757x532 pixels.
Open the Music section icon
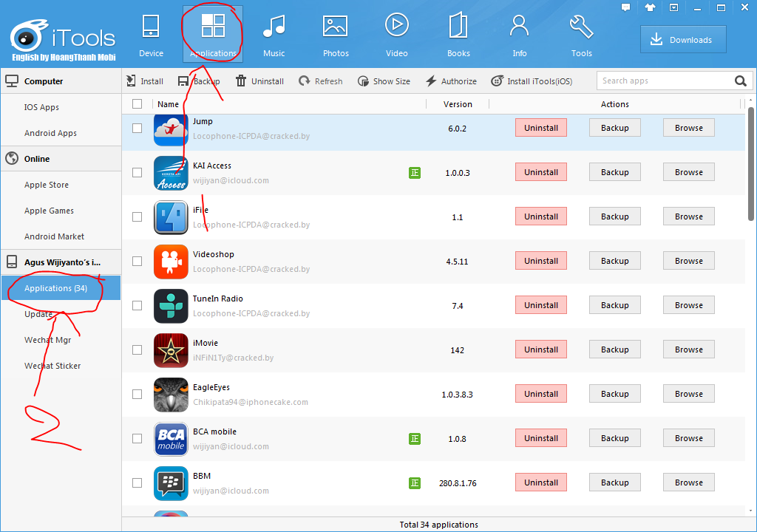(x=274, y=27)
